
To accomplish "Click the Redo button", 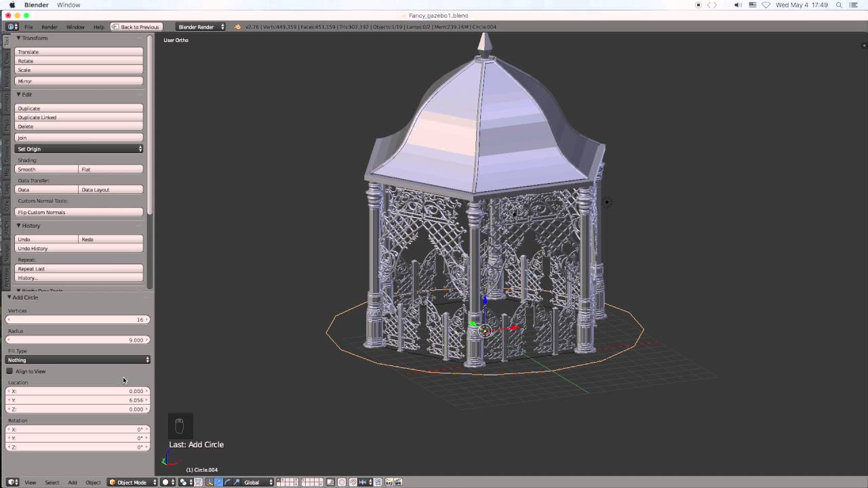I will point(111,239).
